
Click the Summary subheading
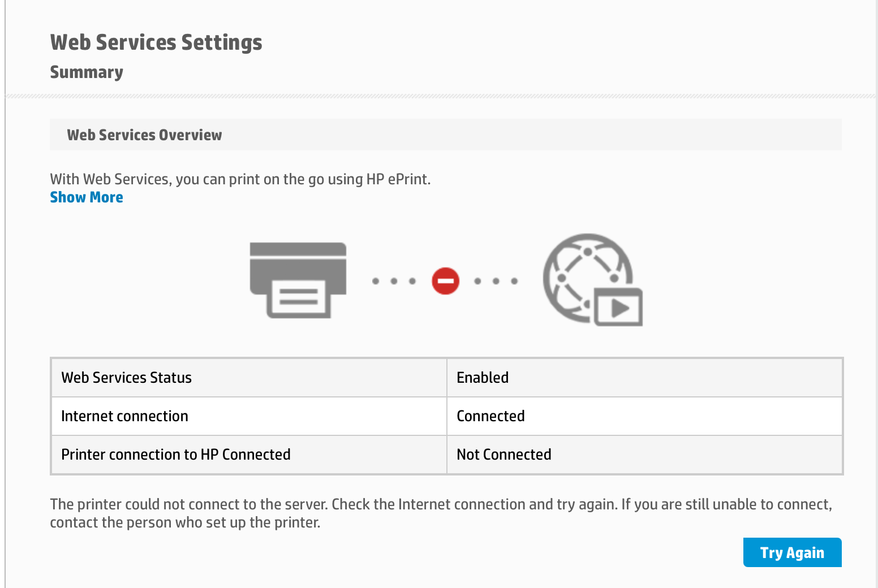pyautogui.click(x=87, y=72)
